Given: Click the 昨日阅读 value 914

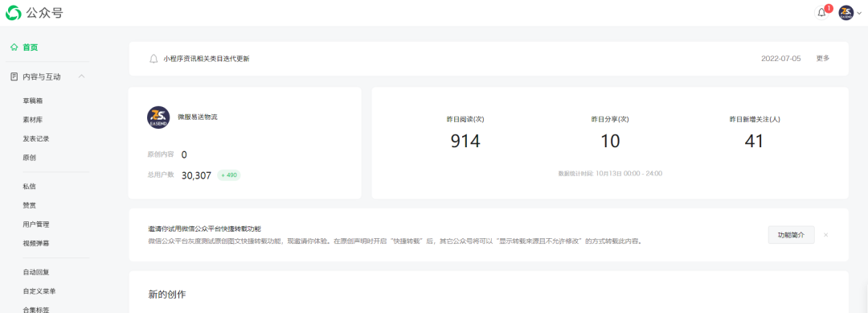Looking at the screenshot, I should (465, 142).
